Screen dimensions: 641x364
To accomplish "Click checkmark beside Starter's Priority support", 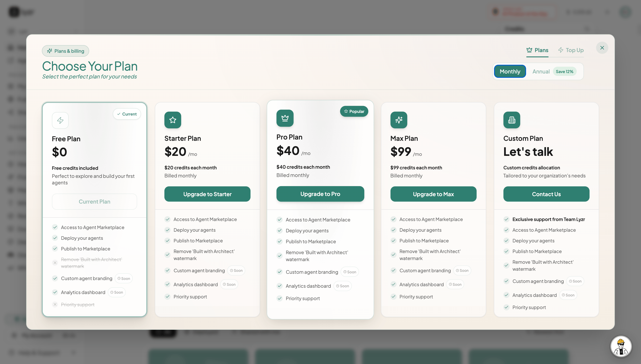I will click(167, 297).
